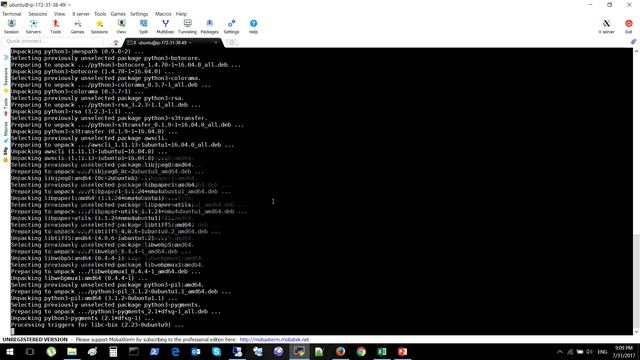The image size is (640, 360).
Task: Open Calculator from the taskbar
Action: 113,351
